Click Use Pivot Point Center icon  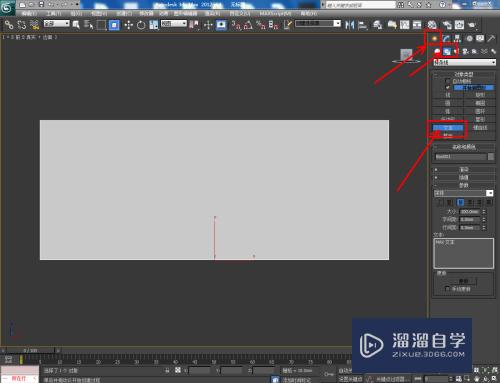click(x=194, y=25)
